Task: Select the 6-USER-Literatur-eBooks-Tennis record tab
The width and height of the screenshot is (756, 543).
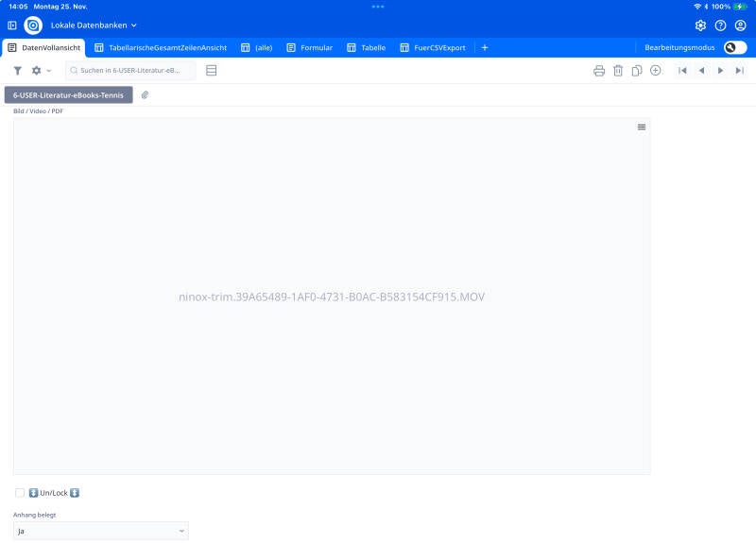Action: pos(68,95)
